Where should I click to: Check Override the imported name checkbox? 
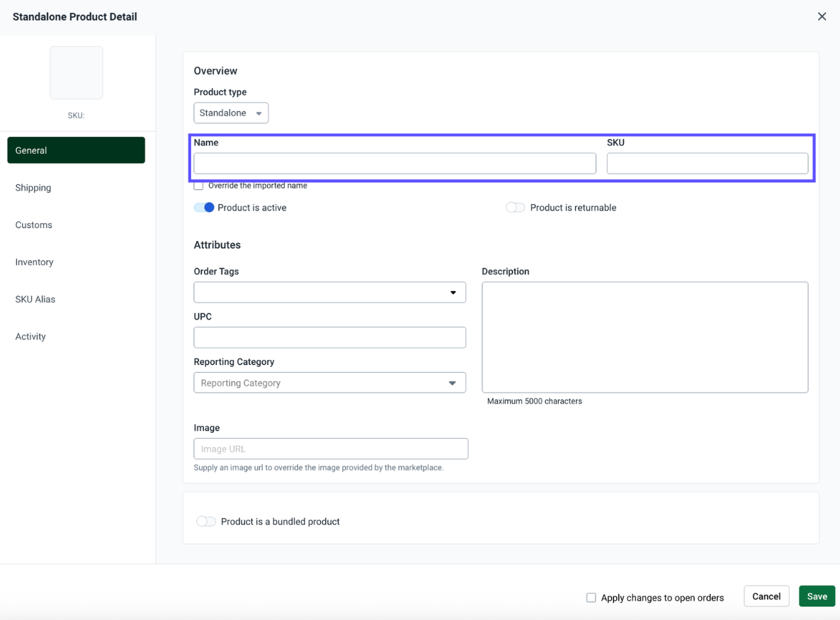(x=199, y=186)
